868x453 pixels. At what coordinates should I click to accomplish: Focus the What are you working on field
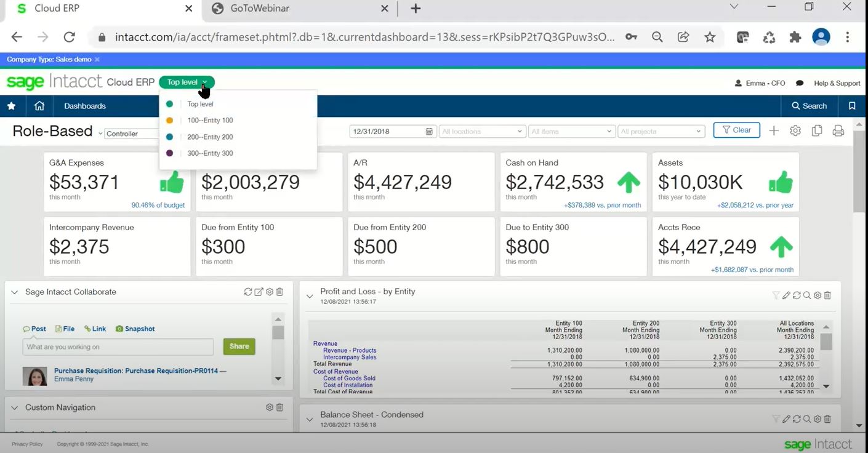coord(118,347)
